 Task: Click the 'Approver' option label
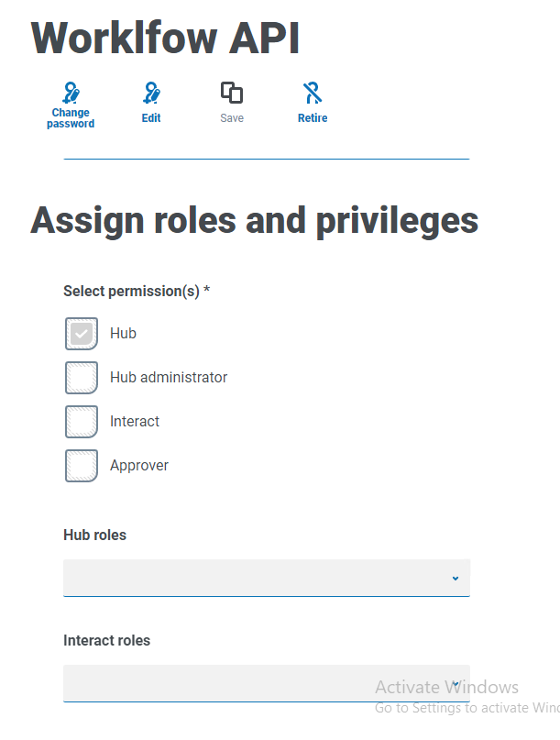click(139, 466)
